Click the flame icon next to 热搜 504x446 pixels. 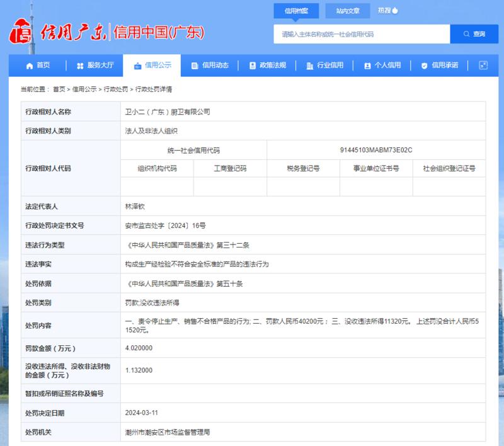[395, 11]
